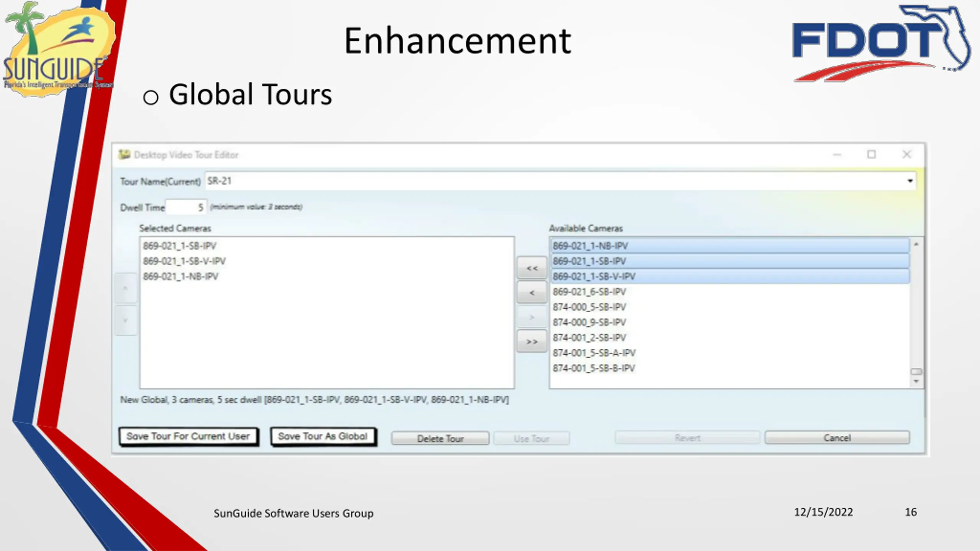Select available camera 874-001_5-SB-A-IPV
Image resolution: width=980 pixels, height=551 pixels.
click(730, 353)
